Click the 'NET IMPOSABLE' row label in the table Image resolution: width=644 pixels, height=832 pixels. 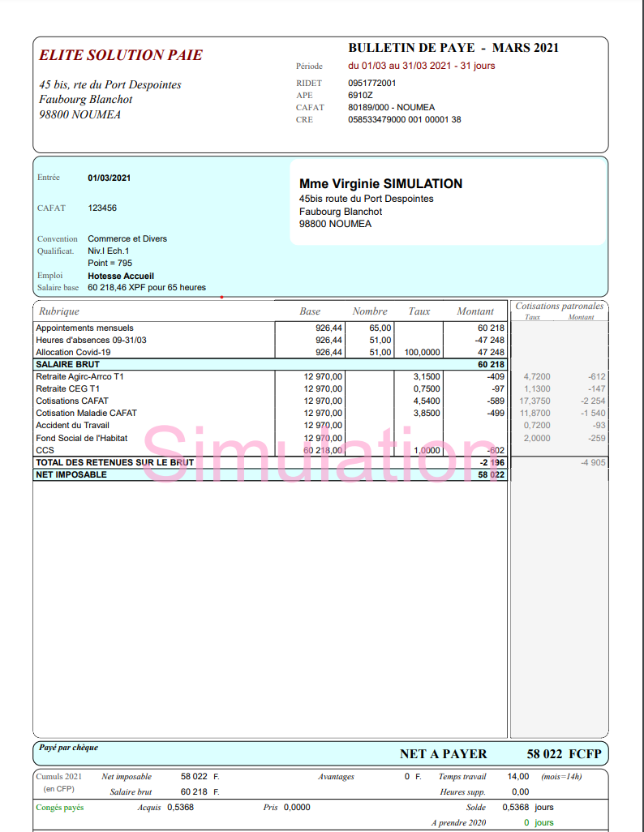point(71,475)
